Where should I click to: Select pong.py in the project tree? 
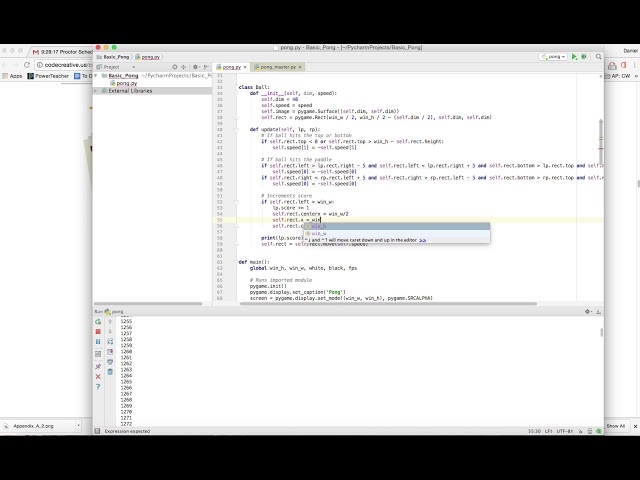[127, 83]
